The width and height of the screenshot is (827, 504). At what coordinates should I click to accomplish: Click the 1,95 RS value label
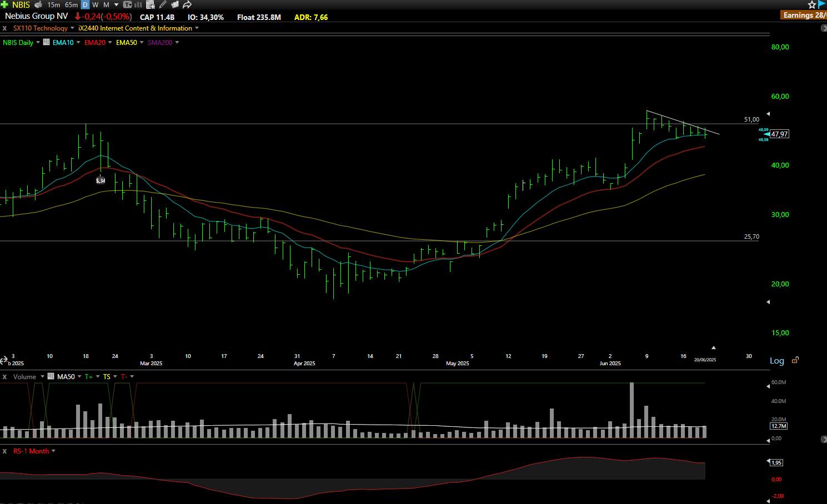pos(776,462)
